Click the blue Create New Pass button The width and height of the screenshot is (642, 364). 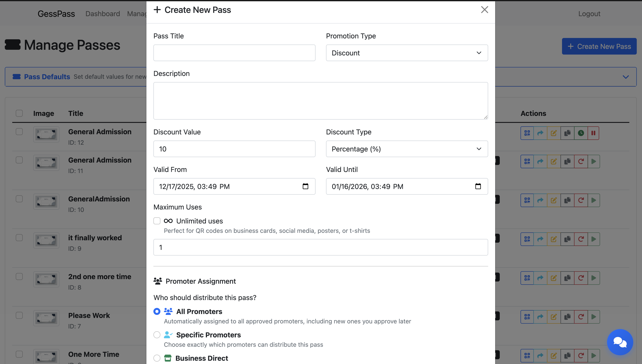click(x=599, y=46)
